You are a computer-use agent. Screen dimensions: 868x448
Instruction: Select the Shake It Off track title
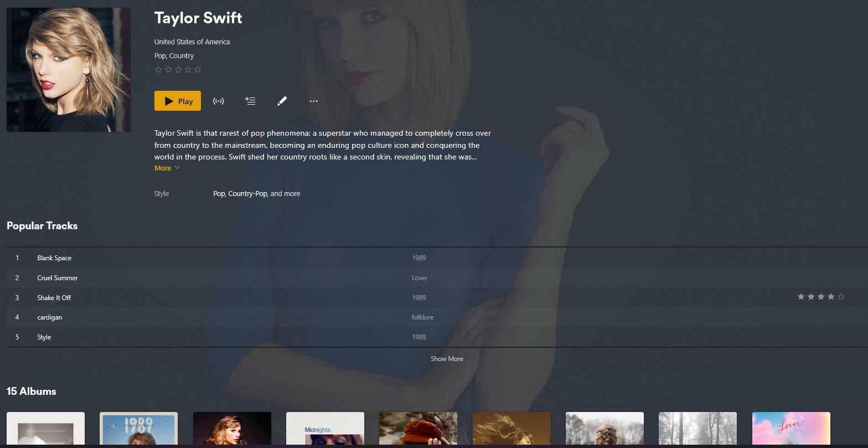[x=54, y=298]
